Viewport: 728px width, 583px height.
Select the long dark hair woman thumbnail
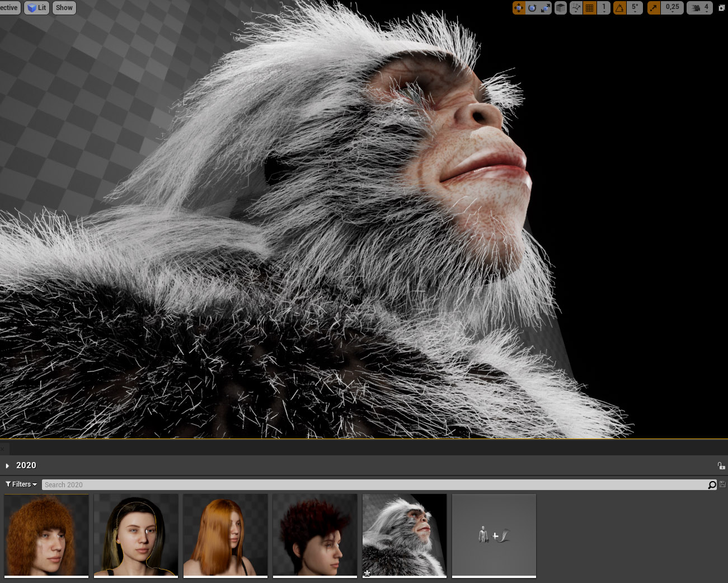pyautogui.click(x=136, y=535)
